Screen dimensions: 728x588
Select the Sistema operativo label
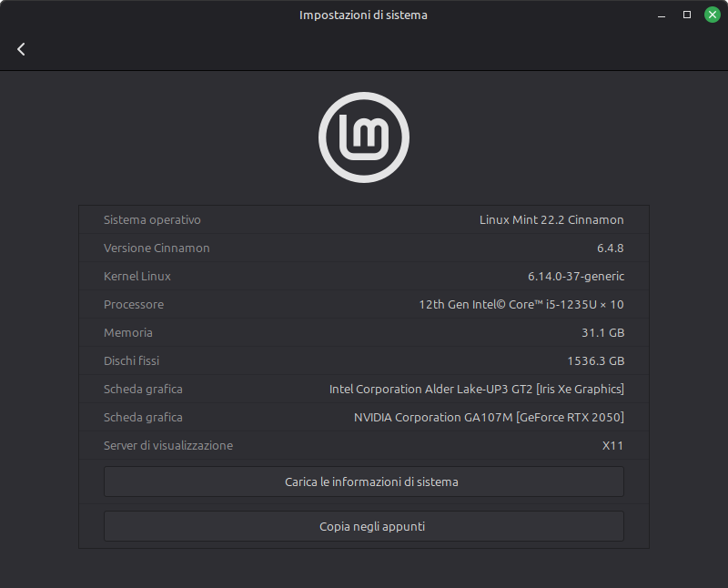point(152,220)
